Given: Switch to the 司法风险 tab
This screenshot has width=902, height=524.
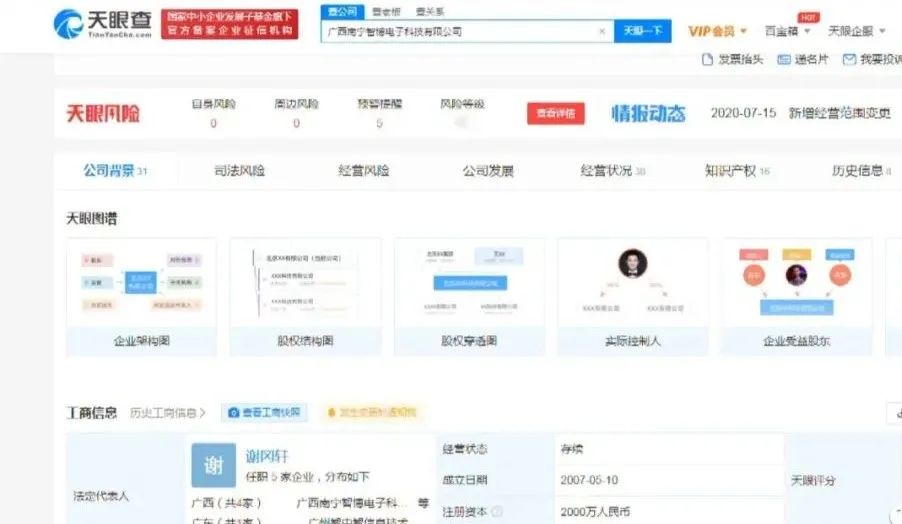Looking at the screenshot, I should 239,170.
